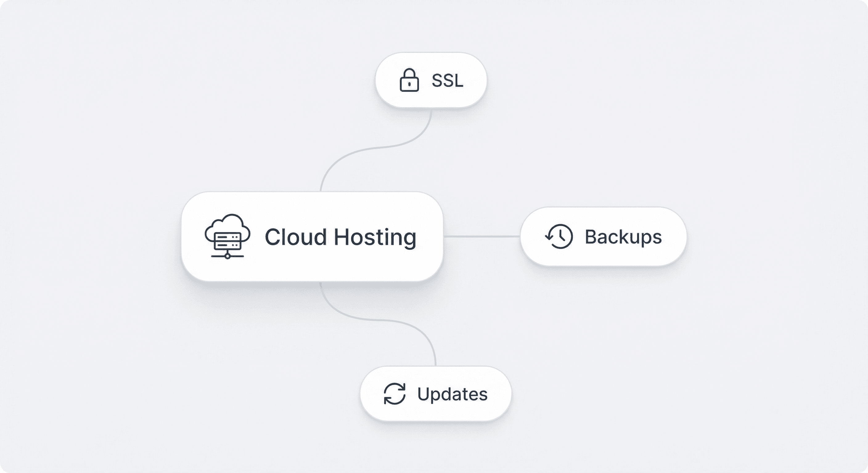Click the padlock icon beside SSL

click(409, 80)
